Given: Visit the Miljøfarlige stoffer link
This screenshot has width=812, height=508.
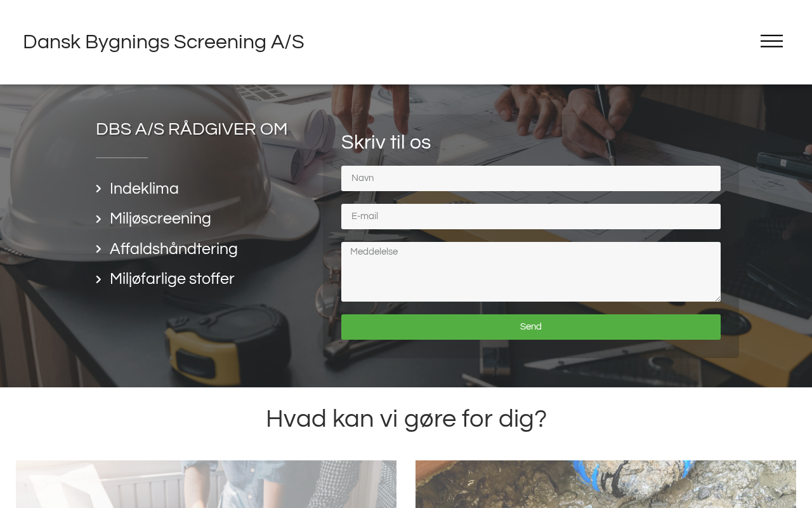Looking at the screenshot, I should [172, 279].
